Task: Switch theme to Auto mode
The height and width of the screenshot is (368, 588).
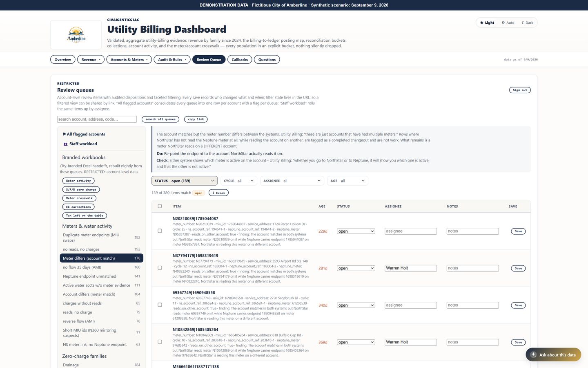Action: point(508,23)
